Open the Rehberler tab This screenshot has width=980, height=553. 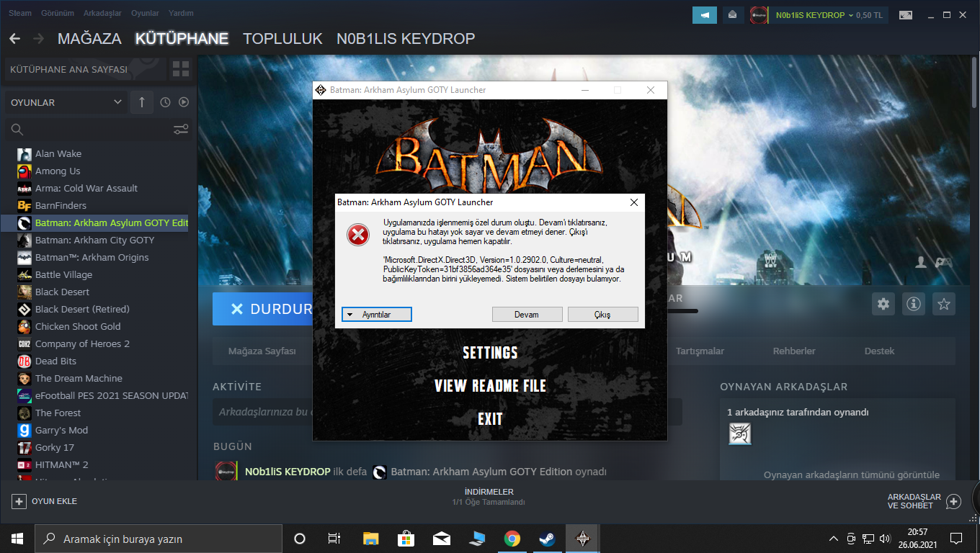(x=794, y=351)
